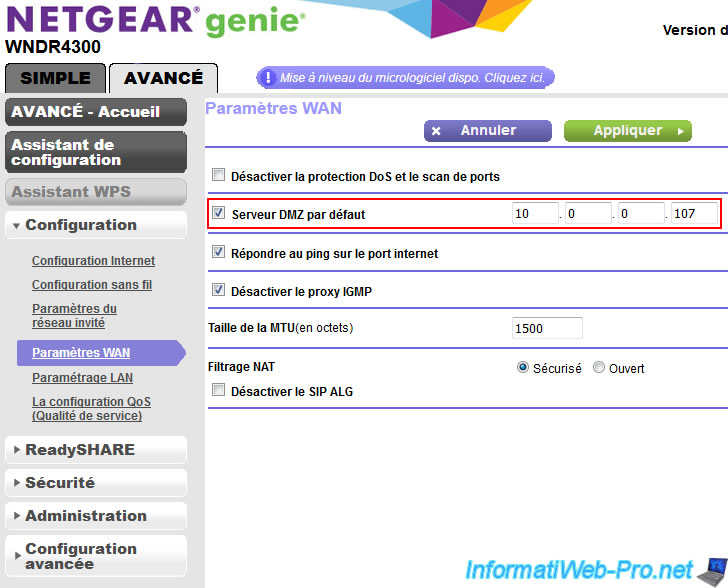728x588 pixels.
Task: Open Configuration sans fil link
Action: 92,285
